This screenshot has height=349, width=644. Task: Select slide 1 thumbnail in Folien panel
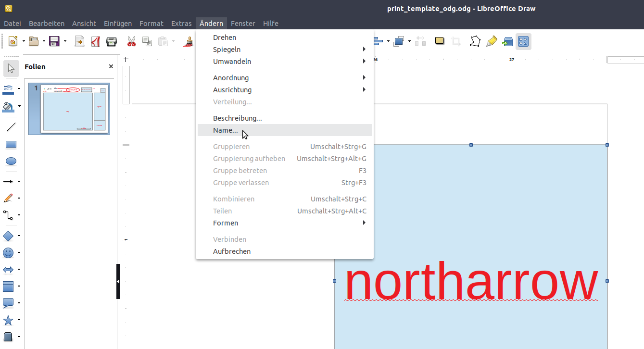[69, 109]
